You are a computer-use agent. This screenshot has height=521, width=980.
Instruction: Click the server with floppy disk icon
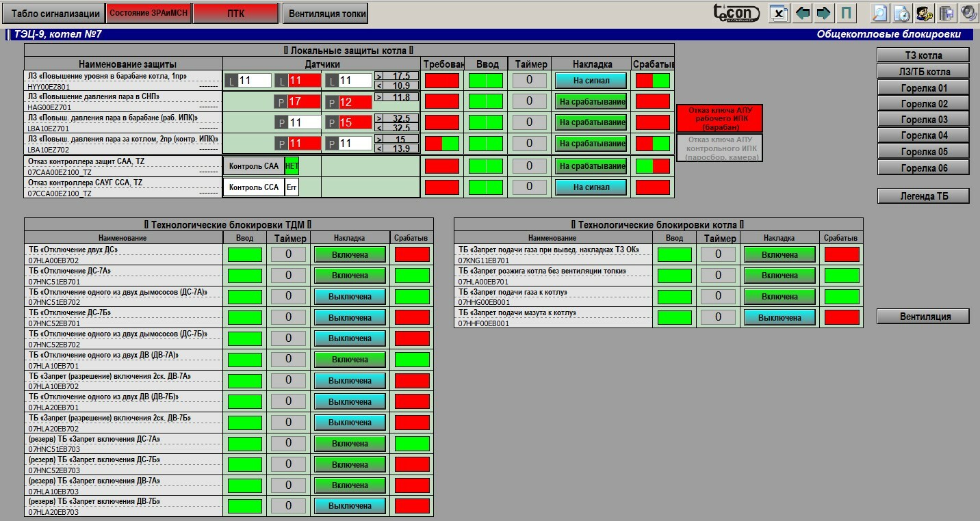(x=946, y=13)
